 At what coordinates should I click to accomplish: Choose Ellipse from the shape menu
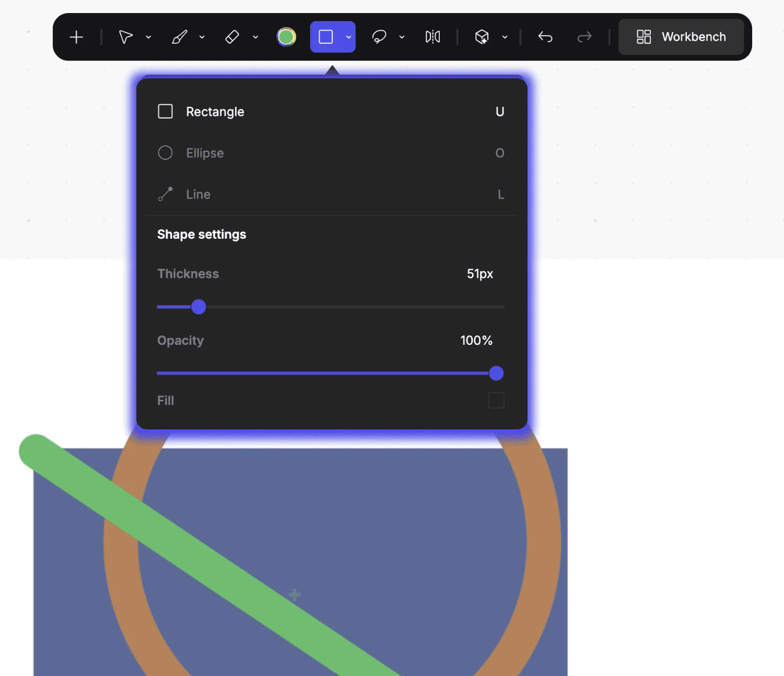click(331, 153)
